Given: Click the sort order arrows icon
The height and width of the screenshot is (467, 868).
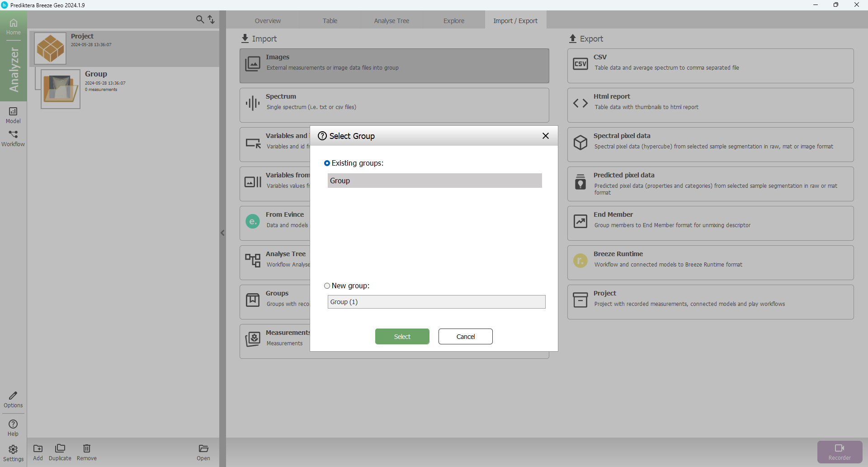Looking at the screenshot, I should pos(211,19).
